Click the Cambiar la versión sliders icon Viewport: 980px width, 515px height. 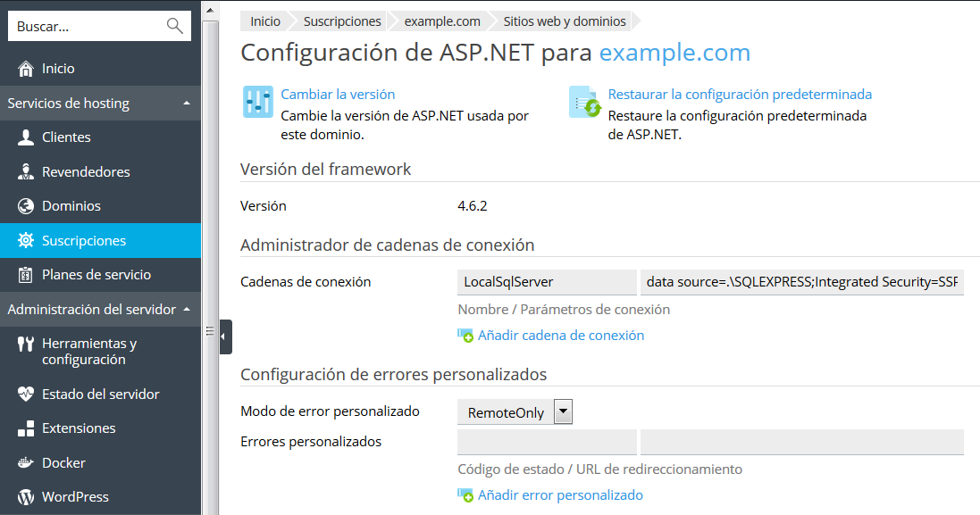tap(258, 103)
